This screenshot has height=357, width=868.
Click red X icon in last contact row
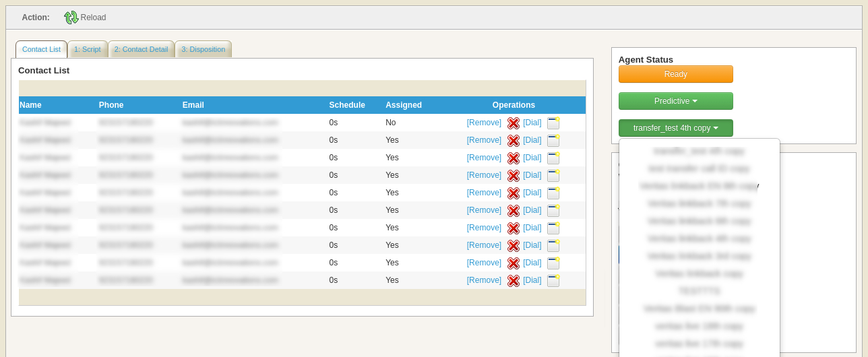click(x=513, y=280)
